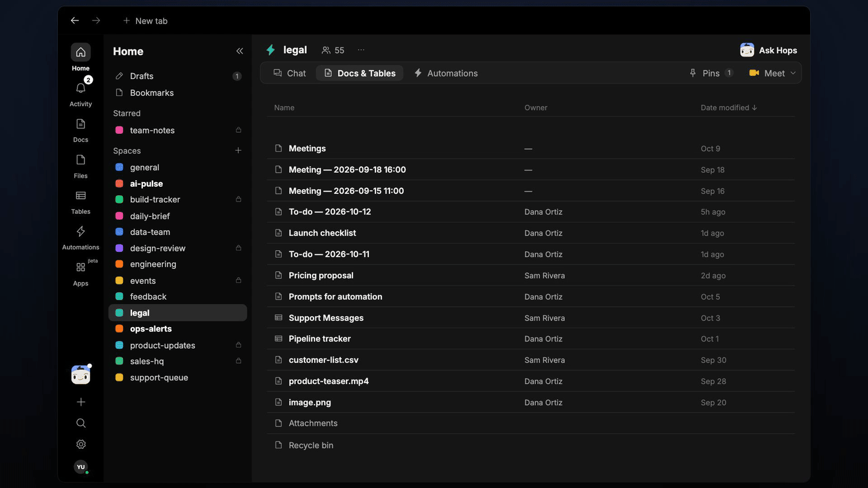Open the settings gear icon
Image resolution: width=868 pixels, height=488 pixels.
click(81, 444)
